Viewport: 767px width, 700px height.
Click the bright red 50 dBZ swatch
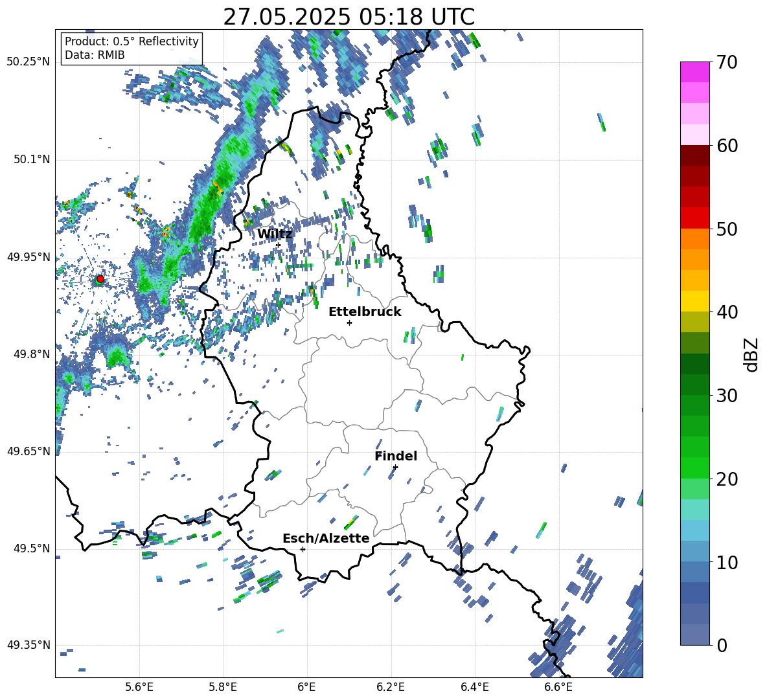(x=694, y=218)
